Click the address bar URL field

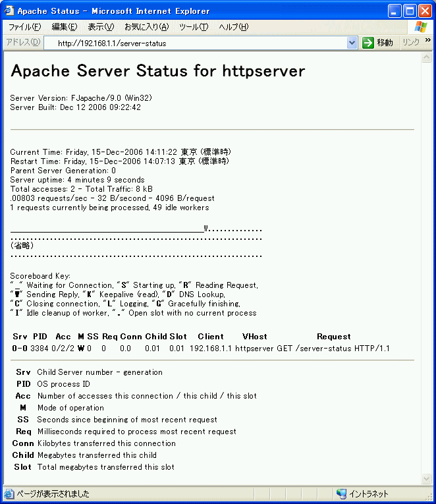pos(196,43)
